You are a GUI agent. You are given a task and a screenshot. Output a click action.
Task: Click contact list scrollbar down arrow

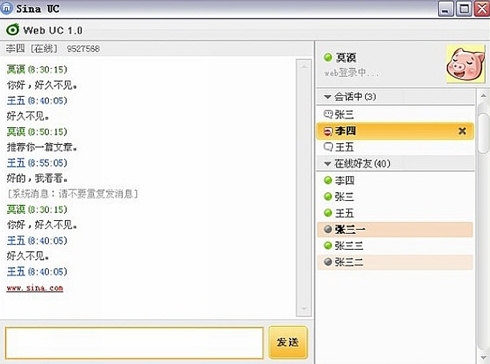pyautogui.click(x=483, y=358)
